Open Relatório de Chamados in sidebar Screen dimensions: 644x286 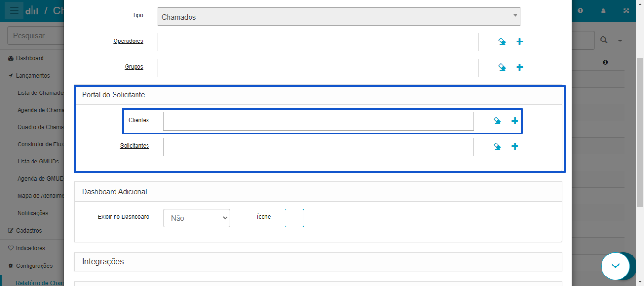pyautogui.click(x=40, y=283)
